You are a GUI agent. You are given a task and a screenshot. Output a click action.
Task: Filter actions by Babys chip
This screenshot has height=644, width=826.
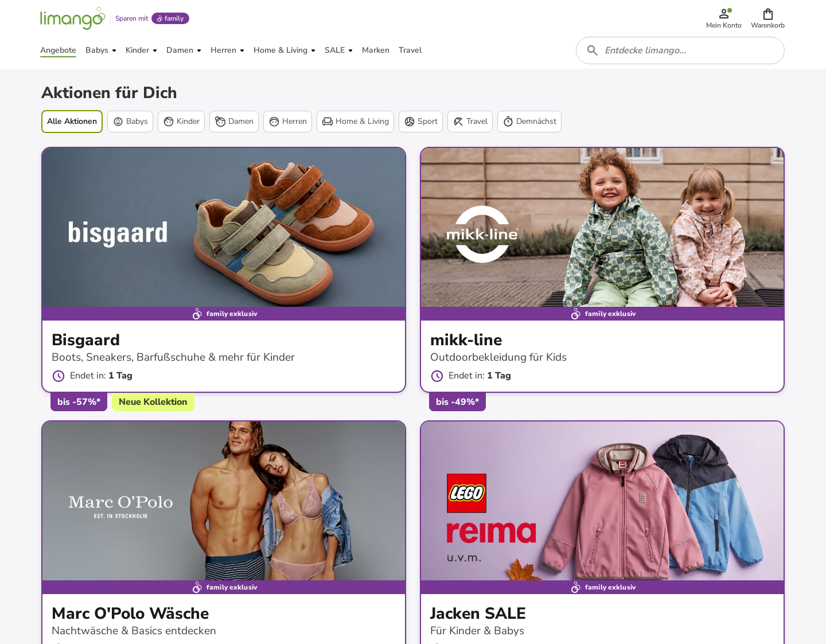tap(130, 122)
